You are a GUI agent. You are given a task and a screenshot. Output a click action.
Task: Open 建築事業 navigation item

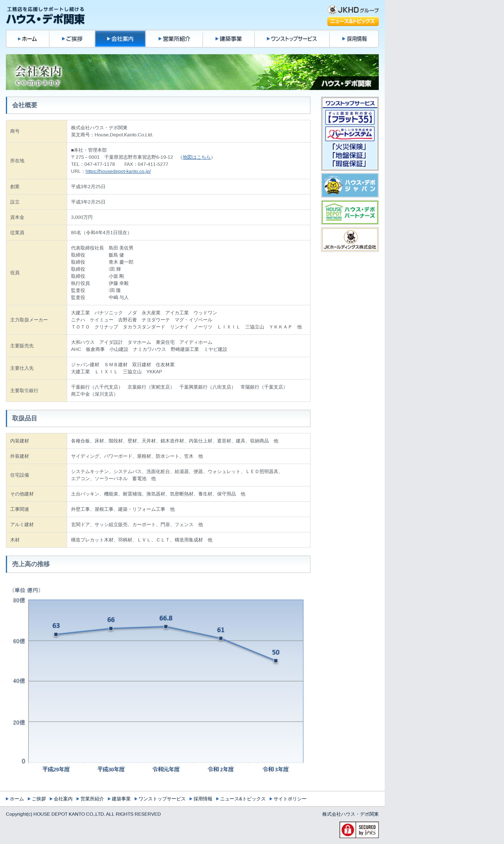pos(229,39)
